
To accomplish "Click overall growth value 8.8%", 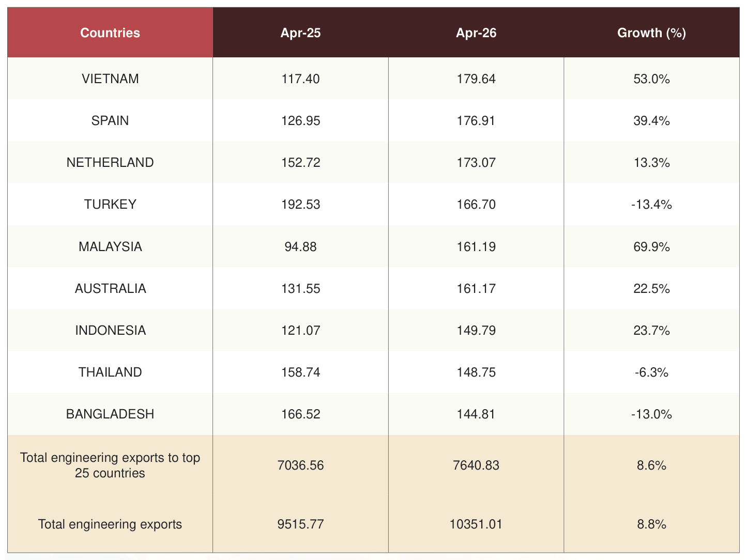I will click(651, 524).
